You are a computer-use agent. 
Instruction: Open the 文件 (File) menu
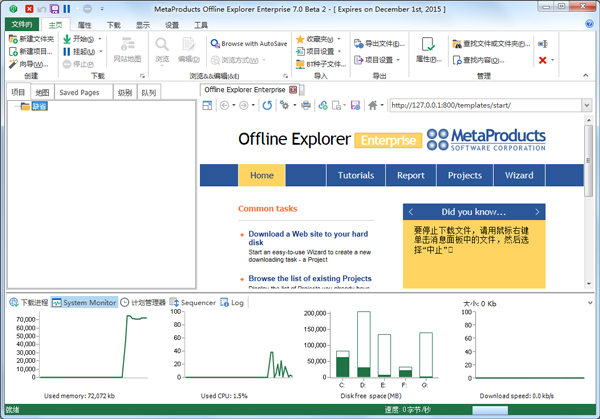coord(22,24)
